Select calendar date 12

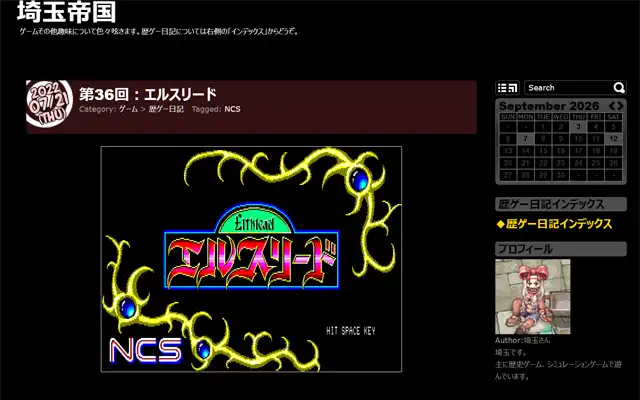(x=613, y=139)
